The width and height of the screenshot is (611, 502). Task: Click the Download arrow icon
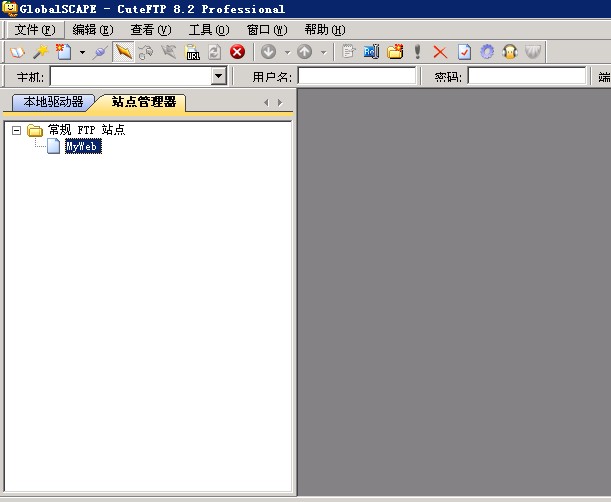coord(268,52)
